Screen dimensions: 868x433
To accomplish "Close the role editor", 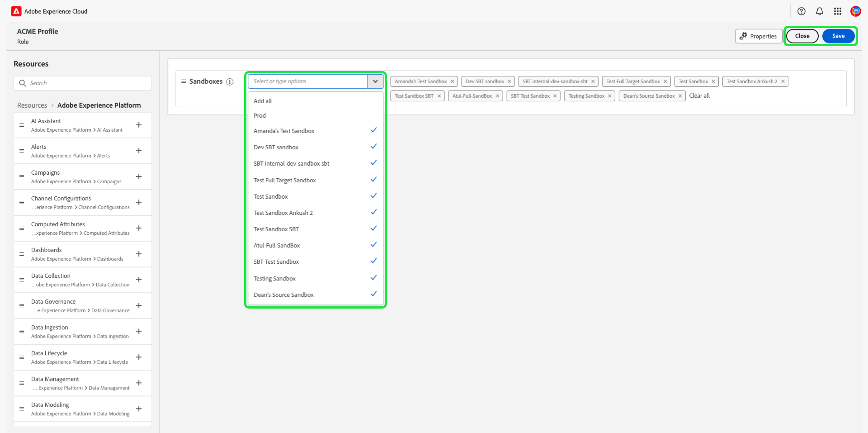I will click(x=802, y=36).
